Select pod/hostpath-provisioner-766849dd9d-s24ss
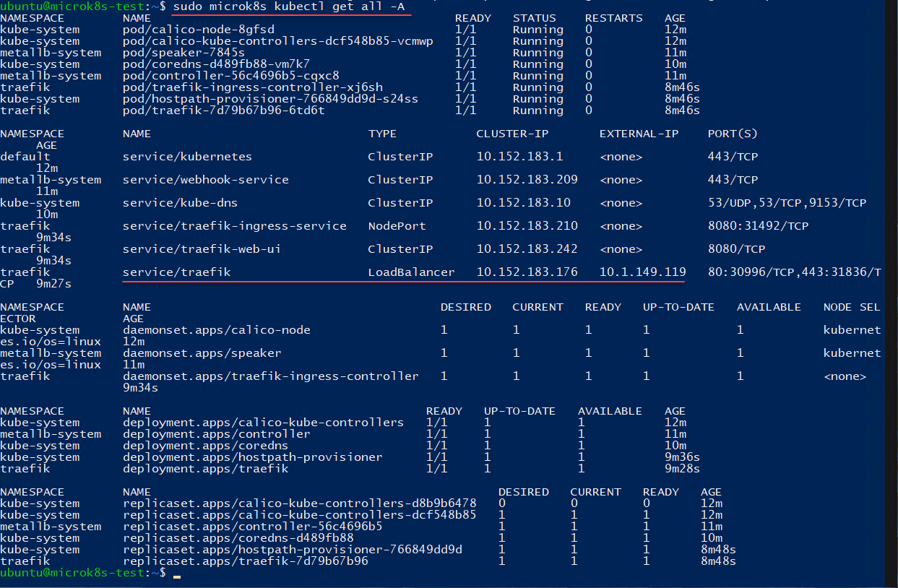Screen dimensions: 898x588 [271, 99]
